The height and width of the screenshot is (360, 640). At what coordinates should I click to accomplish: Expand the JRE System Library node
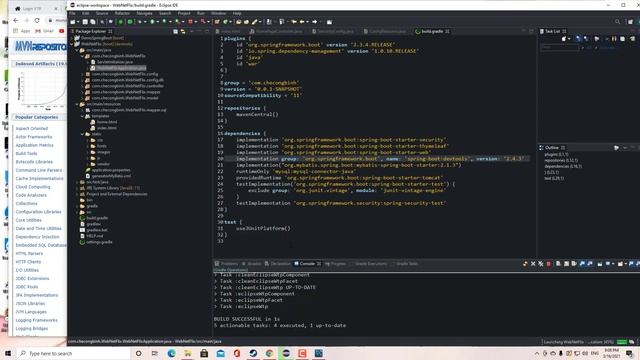(x=77, y=188)
